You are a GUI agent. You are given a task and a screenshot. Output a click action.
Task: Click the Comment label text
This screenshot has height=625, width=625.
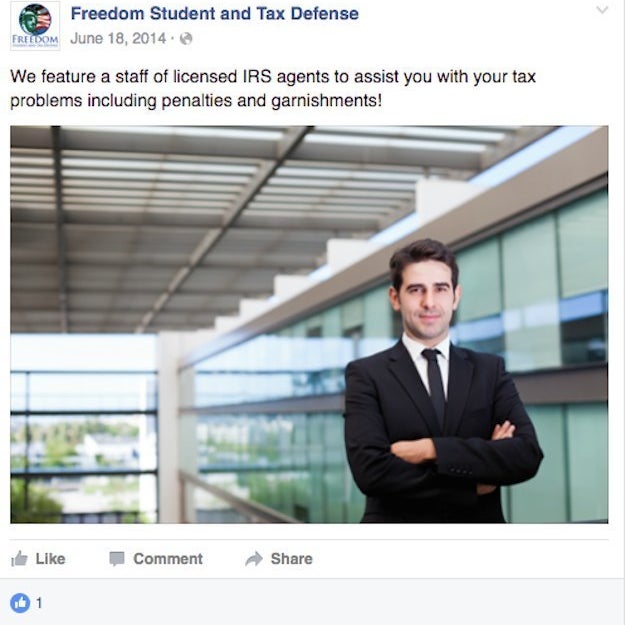[168, 558]
